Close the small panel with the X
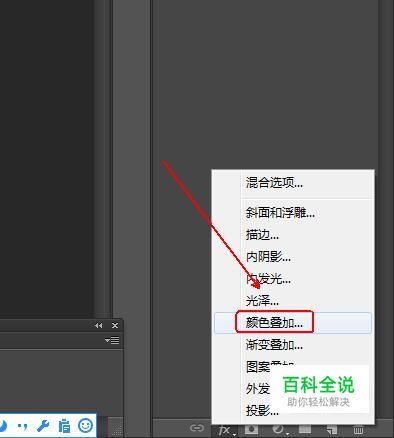 pyautogui.click(x=115, y=325)
